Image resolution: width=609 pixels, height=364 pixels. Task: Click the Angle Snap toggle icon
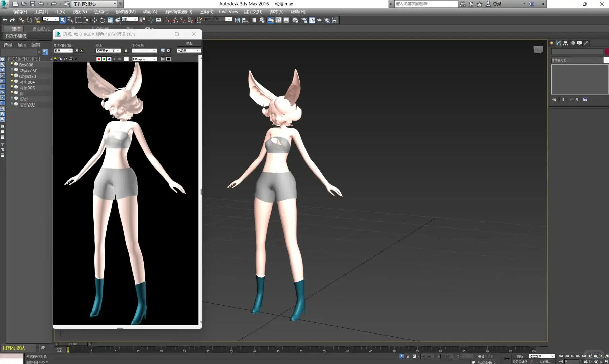tap(175, 20)
